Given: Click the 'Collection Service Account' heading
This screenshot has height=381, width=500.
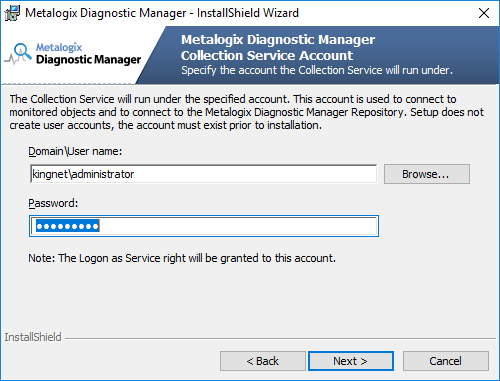Looking at the screenshot, I should click(x=267, y=55).
